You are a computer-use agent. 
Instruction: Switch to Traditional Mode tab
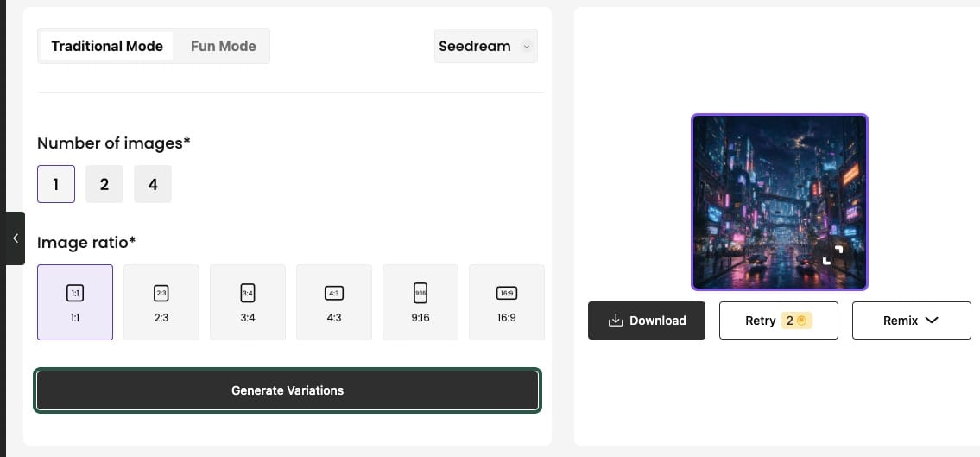point(107,47)
